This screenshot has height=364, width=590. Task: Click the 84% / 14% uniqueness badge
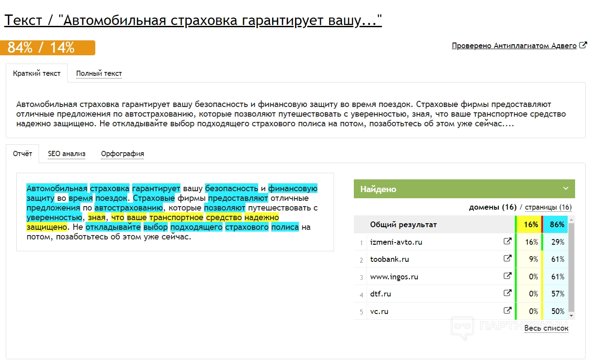point(47,48)
